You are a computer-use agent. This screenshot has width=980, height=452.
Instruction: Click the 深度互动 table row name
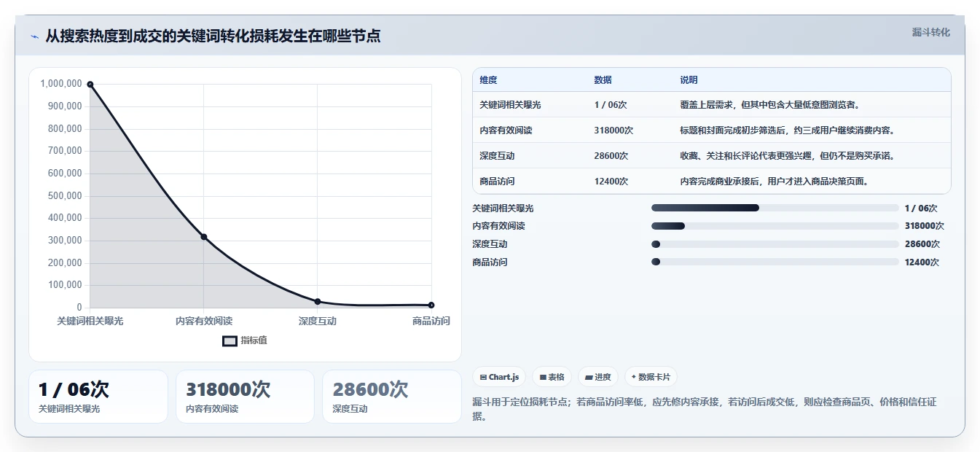(498, 156)
